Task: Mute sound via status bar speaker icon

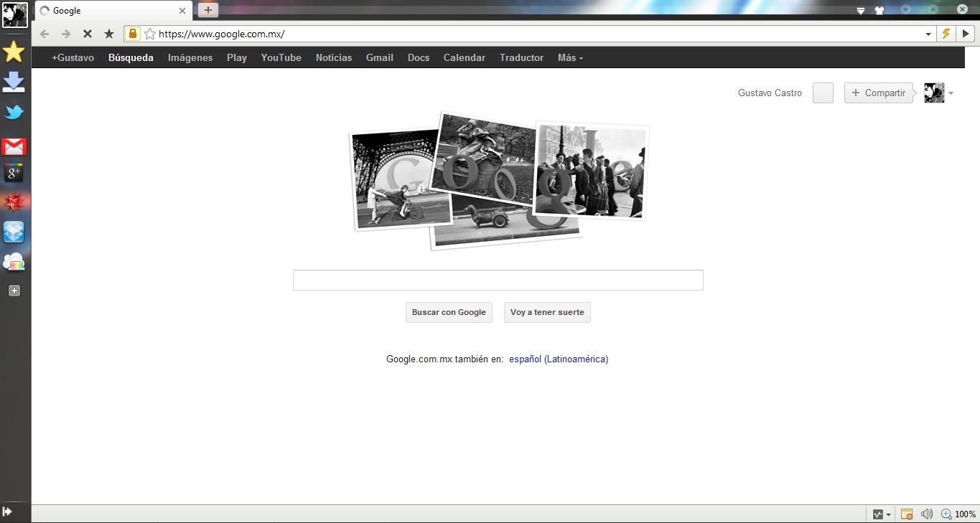Action: pos(926,514)
